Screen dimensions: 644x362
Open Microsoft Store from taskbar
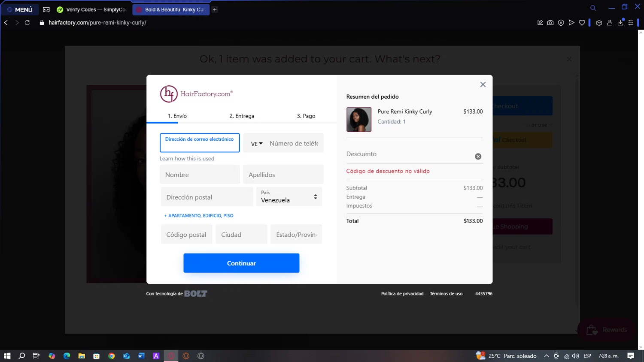click(97, 356)
